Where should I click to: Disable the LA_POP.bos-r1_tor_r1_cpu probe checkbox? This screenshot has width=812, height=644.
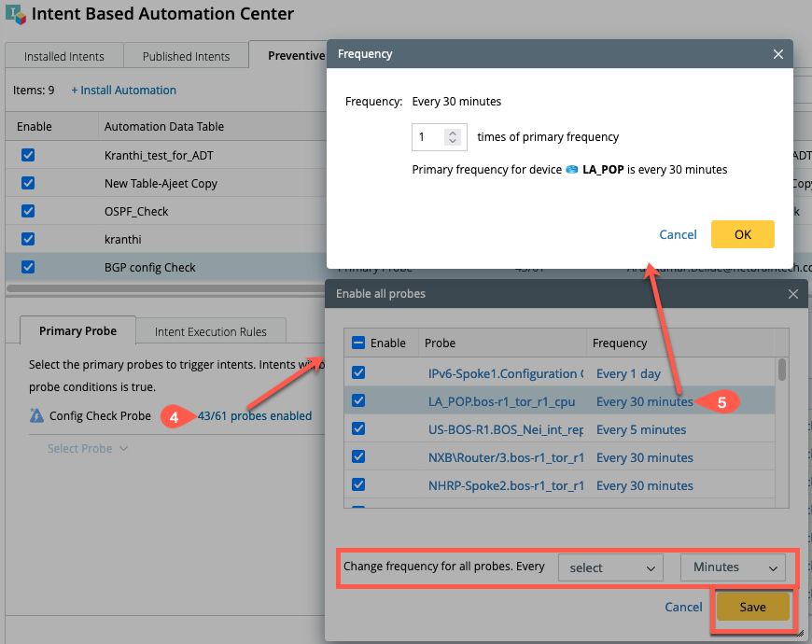[358, 401]
